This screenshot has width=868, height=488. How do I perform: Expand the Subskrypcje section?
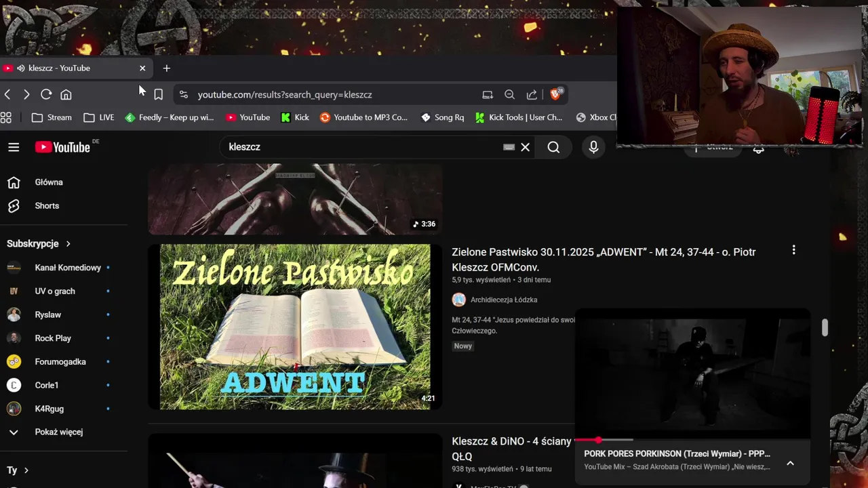[x=39, y=243]
